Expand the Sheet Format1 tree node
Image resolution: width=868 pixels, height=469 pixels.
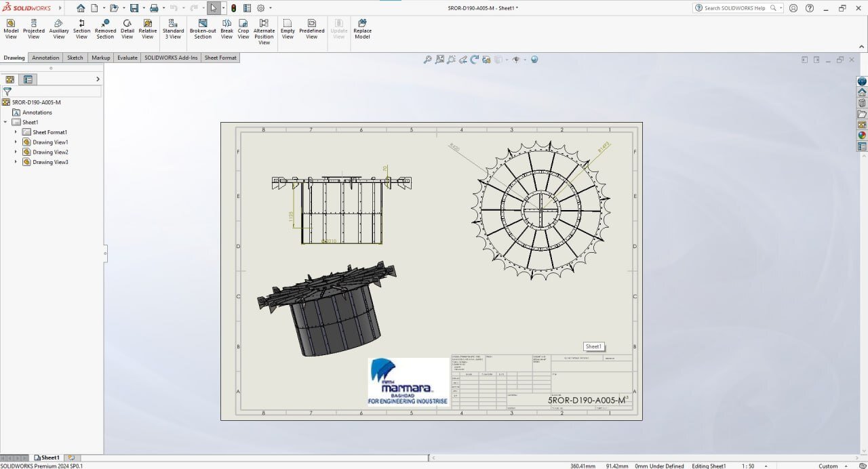click(x=16, y=132)
